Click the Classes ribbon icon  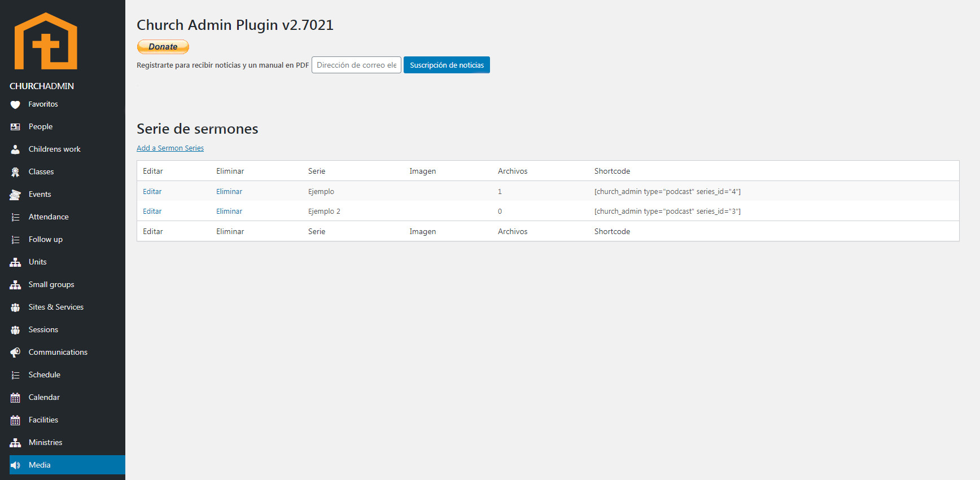coord(15,172)
